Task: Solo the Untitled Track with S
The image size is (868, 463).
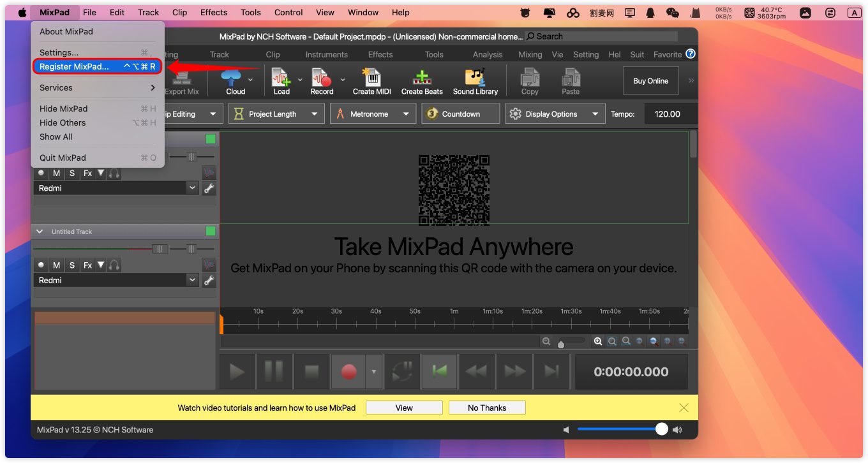Action: [x=72, y=265]
